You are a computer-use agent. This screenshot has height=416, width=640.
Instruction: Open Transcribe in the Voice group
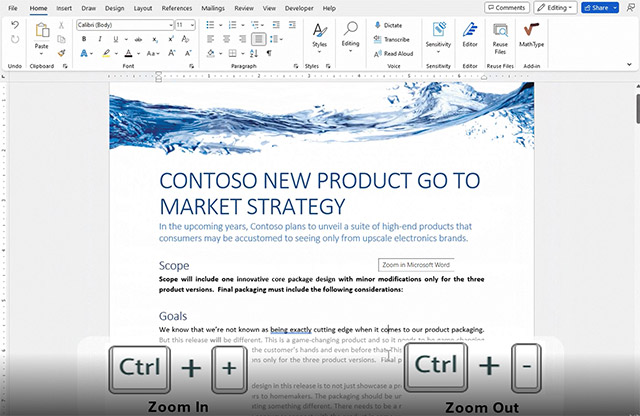click(392, 39)
